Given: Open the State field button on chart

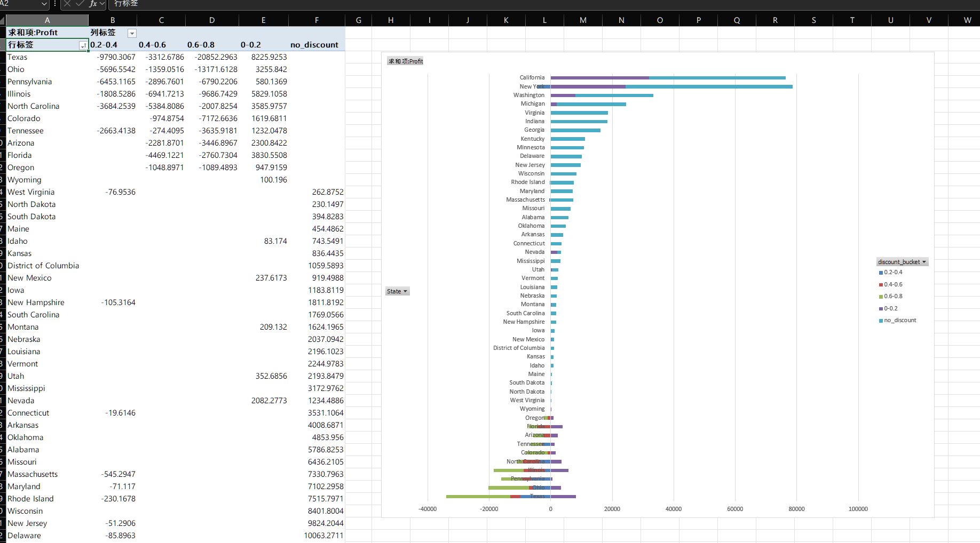Looking at the screenshot, I should (397, 291).
